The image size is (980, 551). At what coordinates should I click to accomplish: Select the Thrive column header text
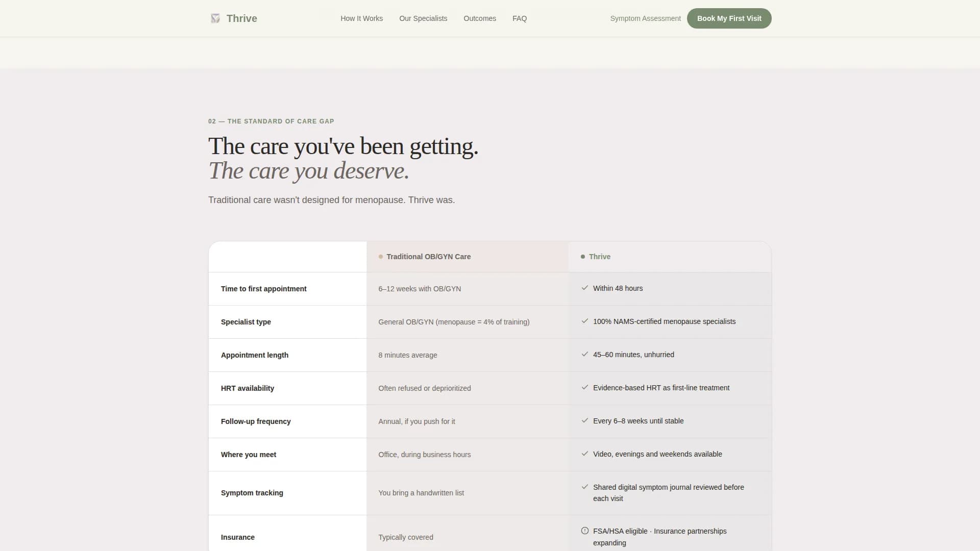click(600, 257)
